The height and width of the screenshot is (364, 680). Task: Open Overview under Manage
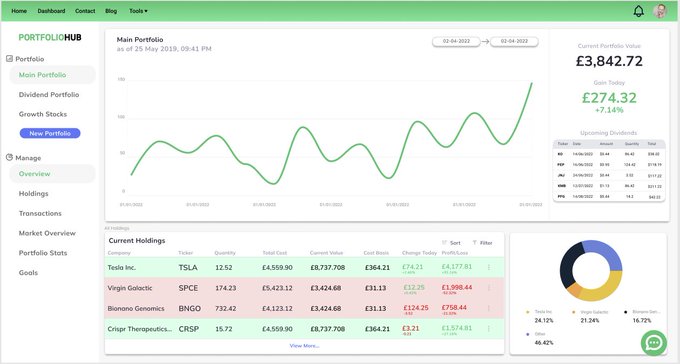click(x=52, y=174)
